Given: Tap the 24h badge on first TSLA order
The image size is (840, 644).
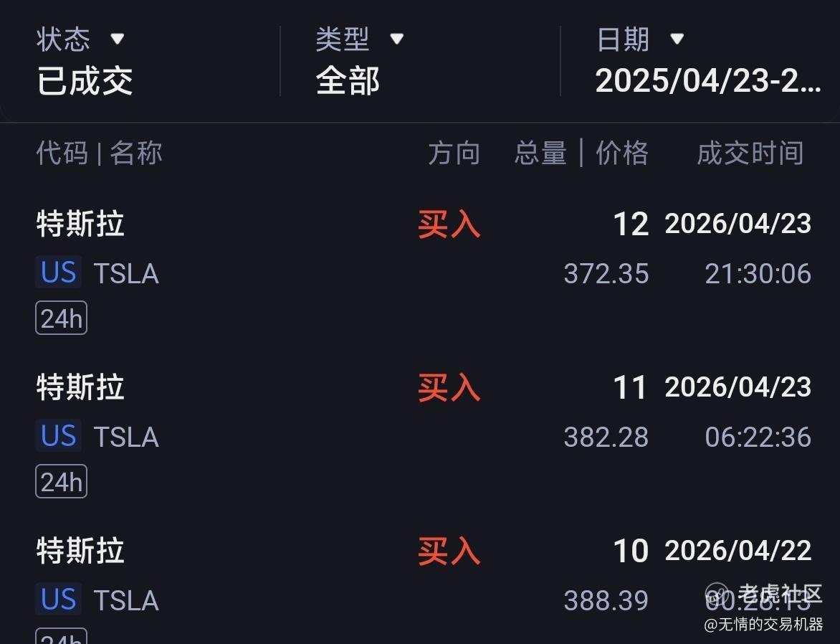Looking at the screenshot, I should pos(61,318).
